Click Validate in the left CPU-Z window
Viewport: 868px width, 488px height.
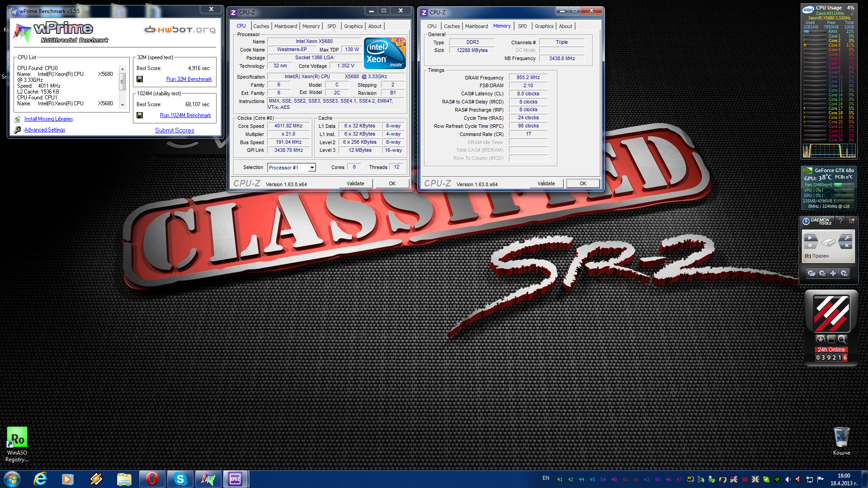click(x=355, y=183)
